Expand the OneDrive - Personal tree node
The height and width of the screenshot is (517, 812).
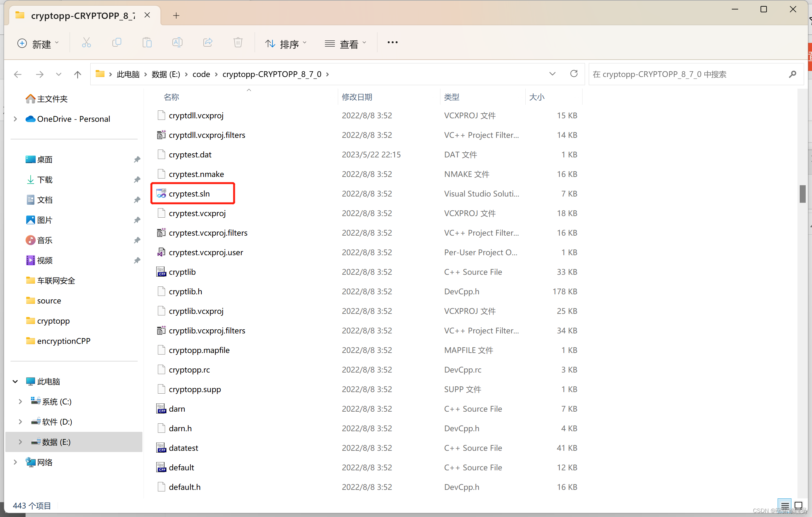[15, 119]
